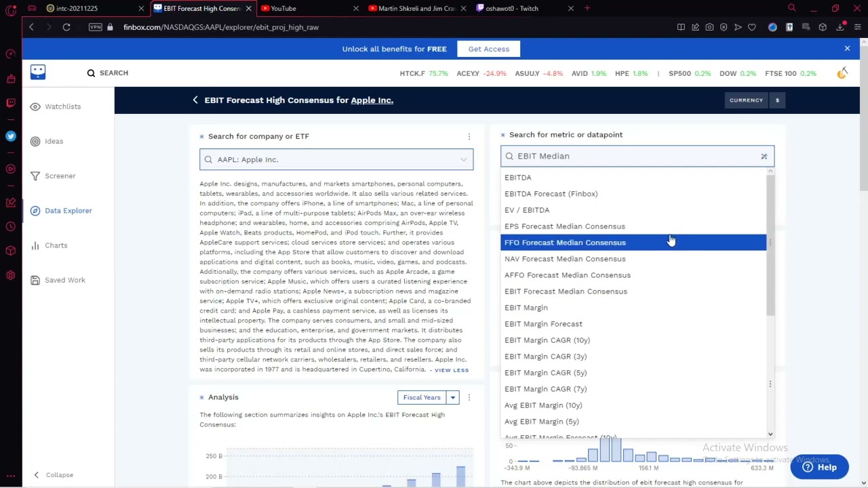Viewport: 868px width, 488px height.
Task: Go back using browser back arrow
Action: [x=31, y=27]
